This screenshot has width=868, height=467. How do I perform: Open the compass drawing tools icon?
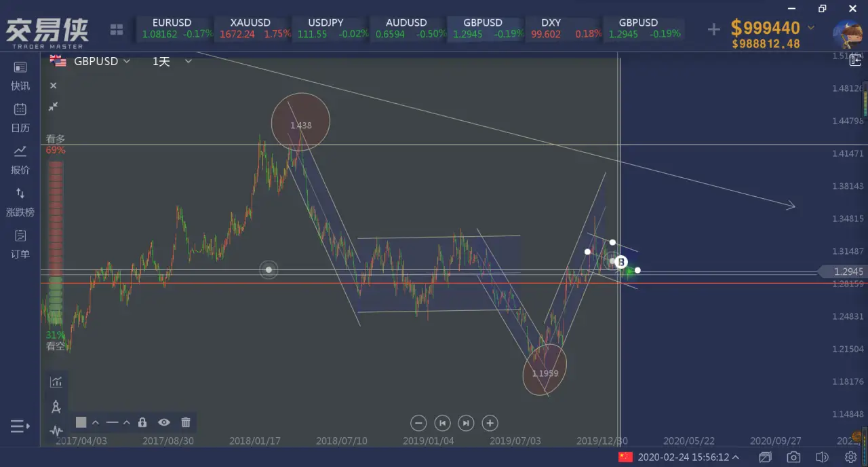point(56,407)
